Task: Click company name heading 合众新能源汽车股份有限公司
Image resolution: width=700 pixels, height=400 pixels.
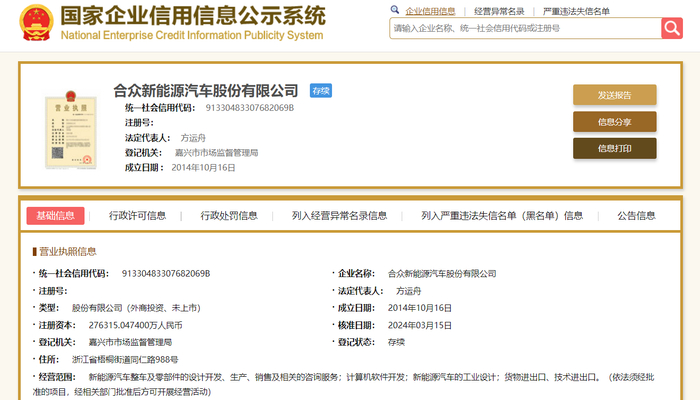Action: coord(206,91)
